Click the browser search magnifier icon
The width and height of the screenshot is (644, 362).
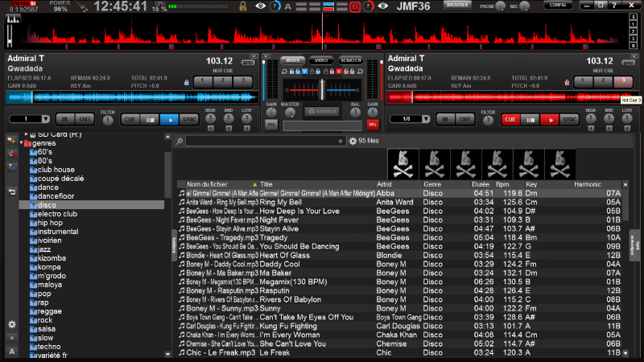point(180,141)
